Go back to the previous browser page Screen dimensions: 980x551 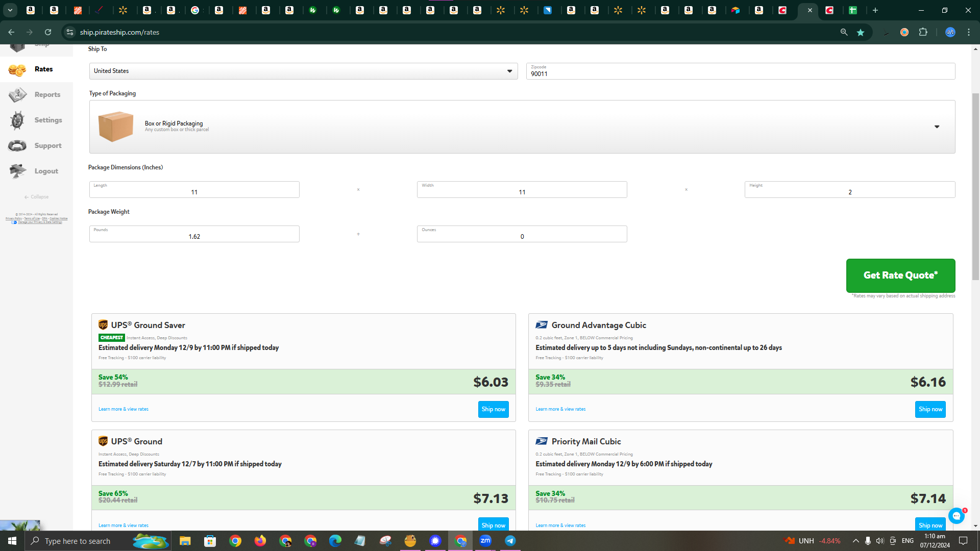click(11, 32)
